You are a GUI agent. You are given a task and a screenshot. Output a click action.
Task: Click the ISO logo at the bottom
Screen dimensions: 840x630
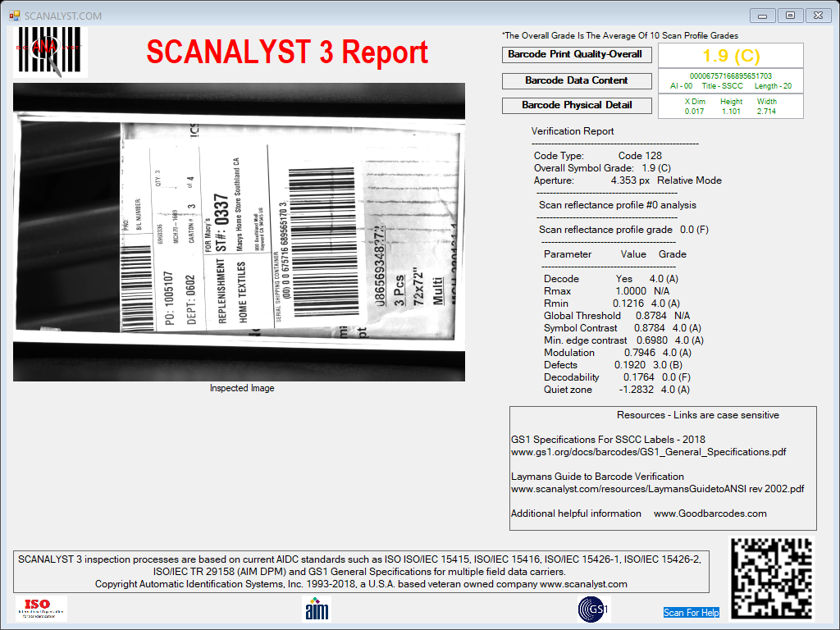click(41, 609)
